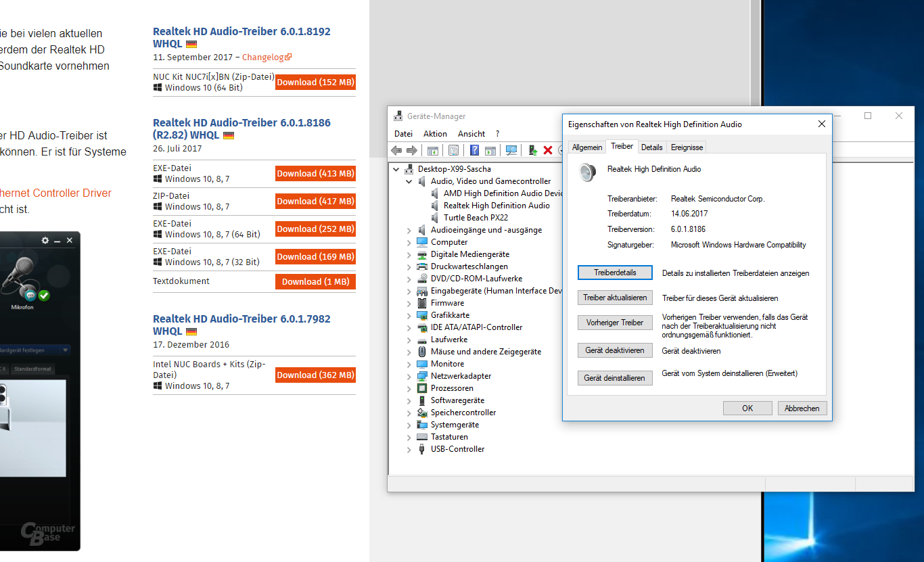
Task: Expand the Digitale Mediengeräte node
Action: click(x=409, y=255)
